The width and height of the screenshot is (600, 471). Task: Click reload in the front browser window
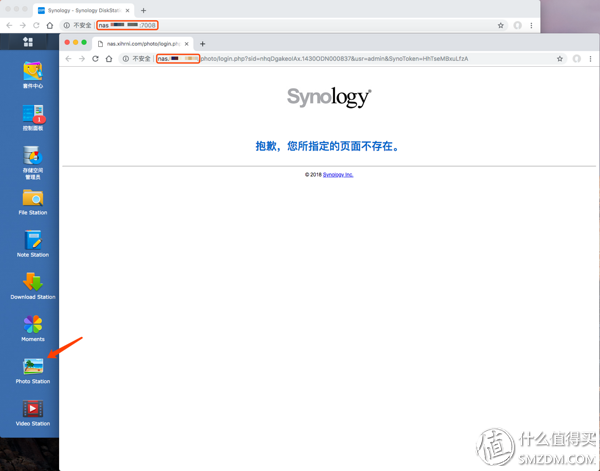(x=95, y=59)
